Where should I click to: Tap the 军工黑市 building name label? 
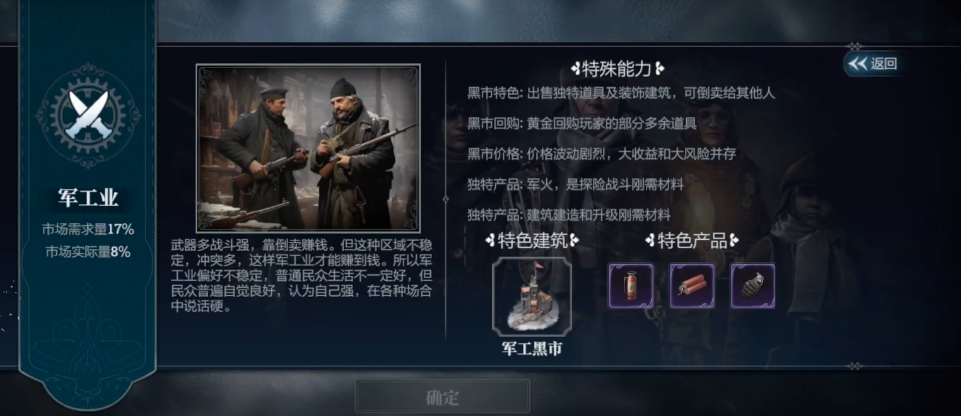click(x=532, y=349)
